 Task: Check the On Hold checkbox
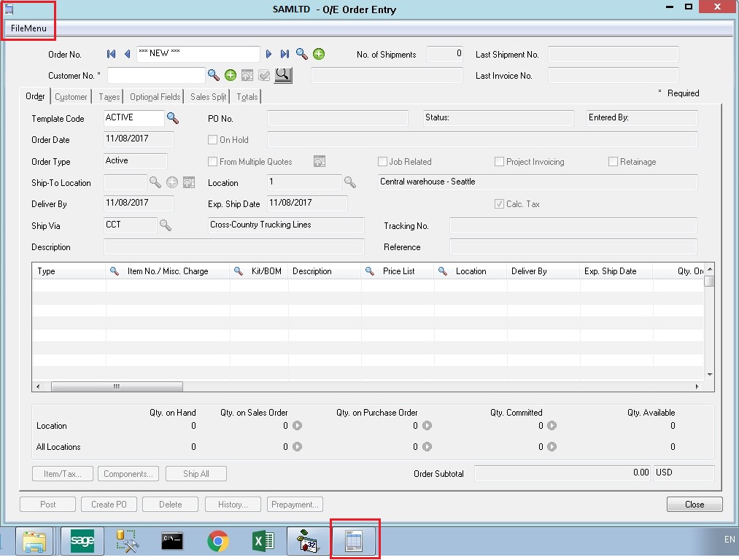(213, 140)
